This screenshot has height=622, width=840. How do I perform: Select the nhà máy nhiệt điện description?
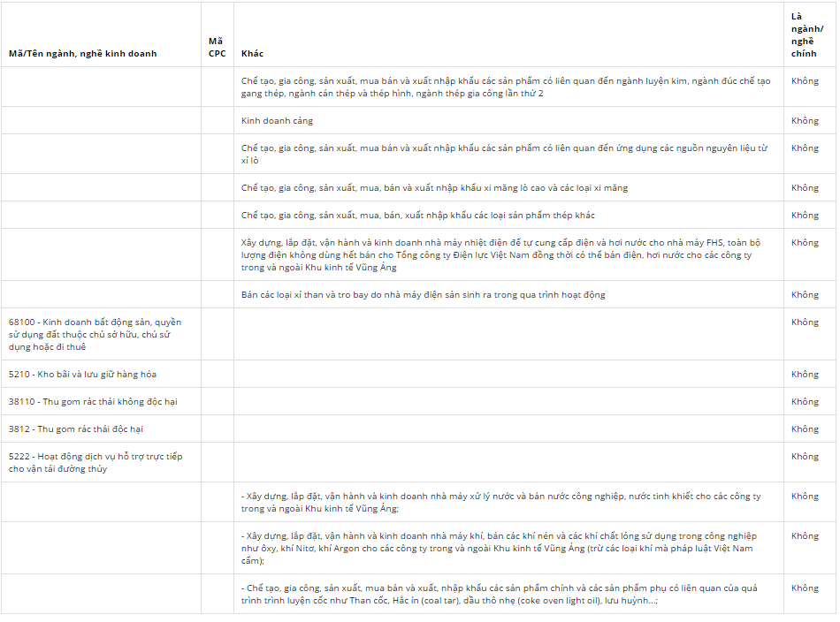tap(500, 254)
